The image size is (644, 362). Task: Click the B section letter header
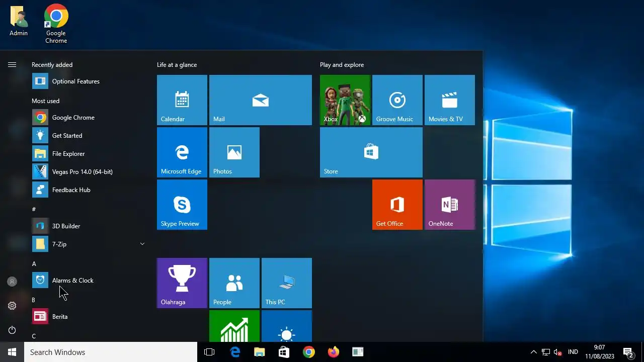(x=33, y=300)
